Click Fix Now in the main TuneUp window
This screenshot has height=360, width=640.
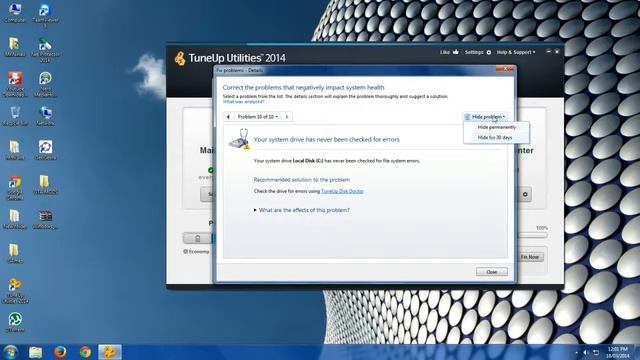point(530,257)
